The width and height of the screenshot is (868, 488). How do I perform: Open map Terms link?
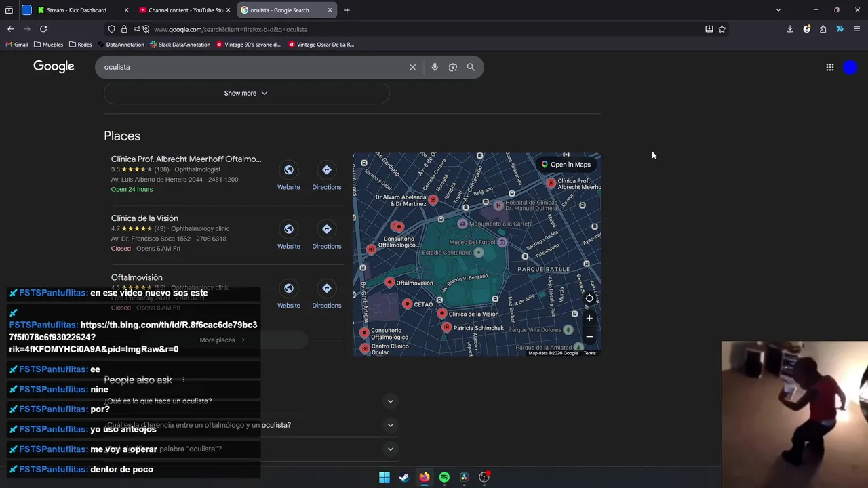[x=590, y=353]
